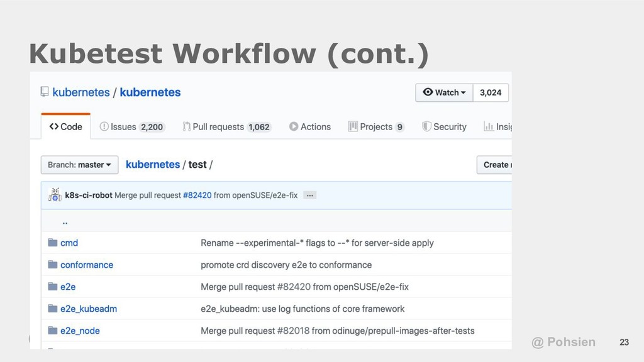Click 'e2e_kubeadm: use log functions' commit message
Viewport: 644px width, 362px height.
point(303,309)
